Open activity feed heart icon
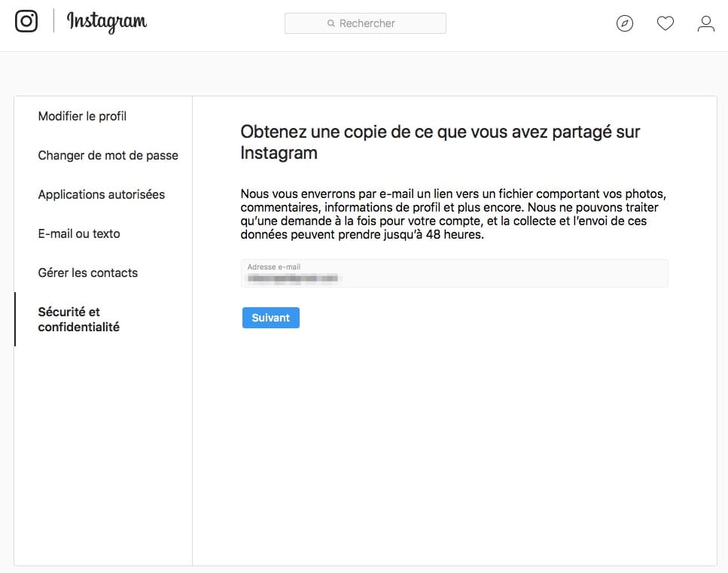The height and width of the screenshot is (573, 728). (x=666, y=23)
